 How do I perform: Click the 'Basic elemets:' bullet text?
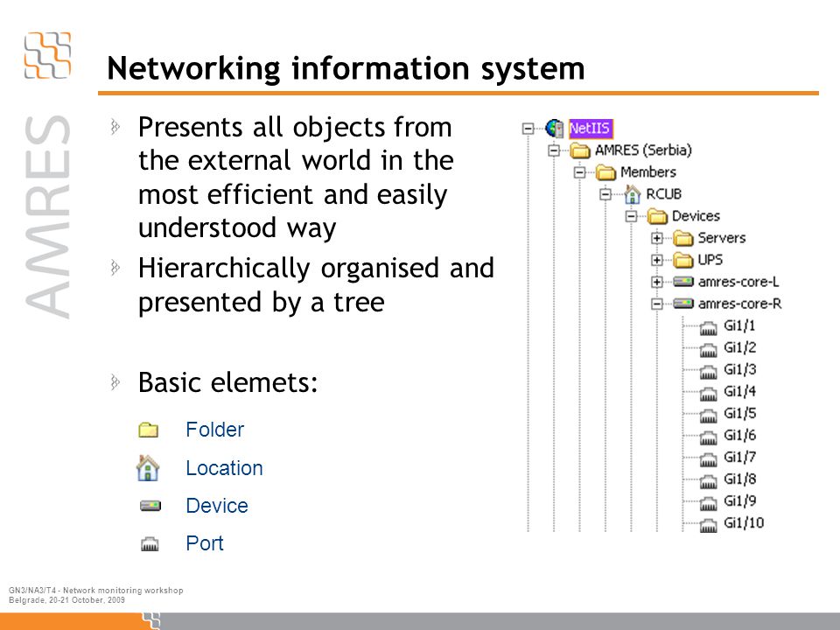click(x=228, y=382)
